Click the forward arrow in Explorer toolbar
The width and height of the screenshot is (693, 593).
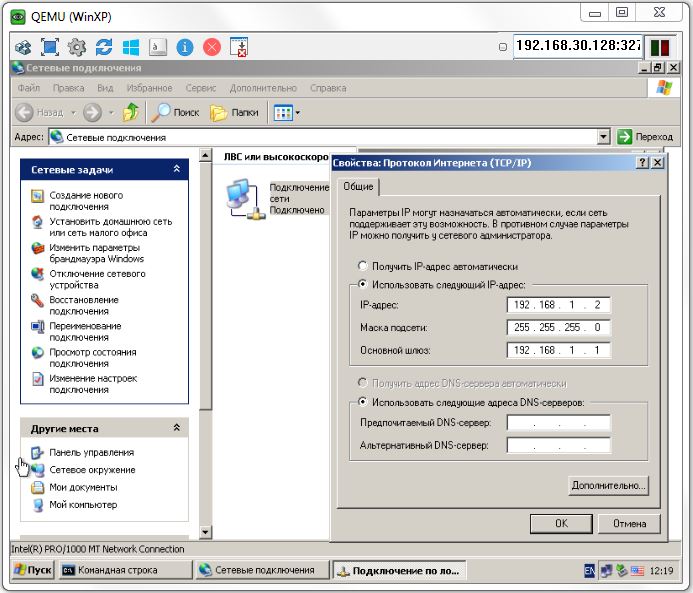click(x=92, y=113)
